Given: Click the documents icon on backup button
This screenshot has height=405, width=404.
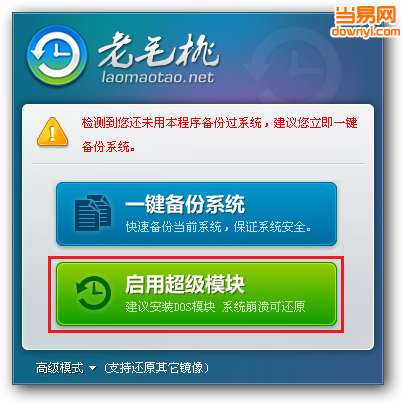Looking at the screenshot, I should (x=93, y=213).
